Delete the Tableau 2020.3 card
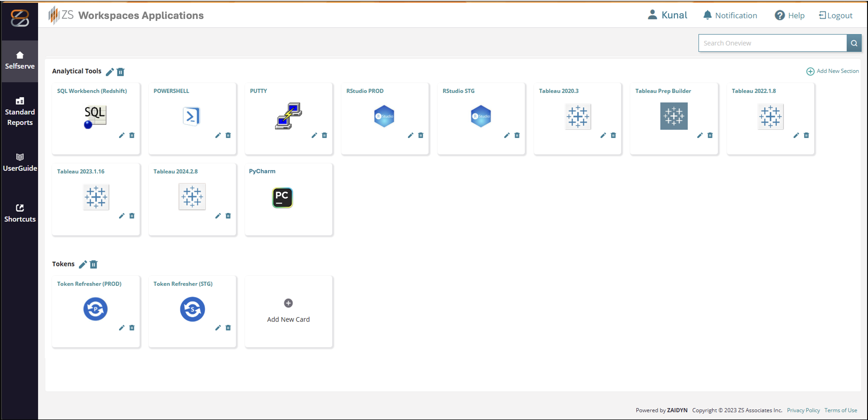Viewport: 868px width, 420px height. pos(613,135)
